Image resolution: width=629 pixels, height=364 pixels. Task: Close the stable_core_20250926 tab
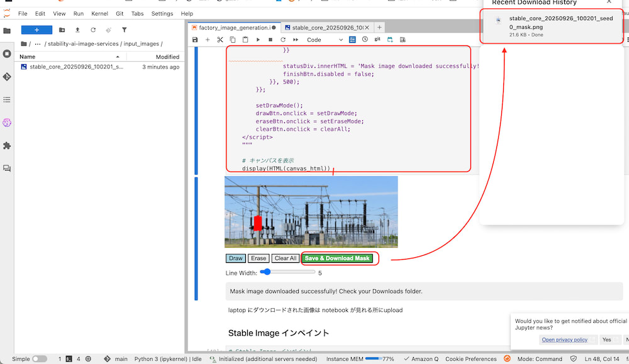[x=367, y=28]
